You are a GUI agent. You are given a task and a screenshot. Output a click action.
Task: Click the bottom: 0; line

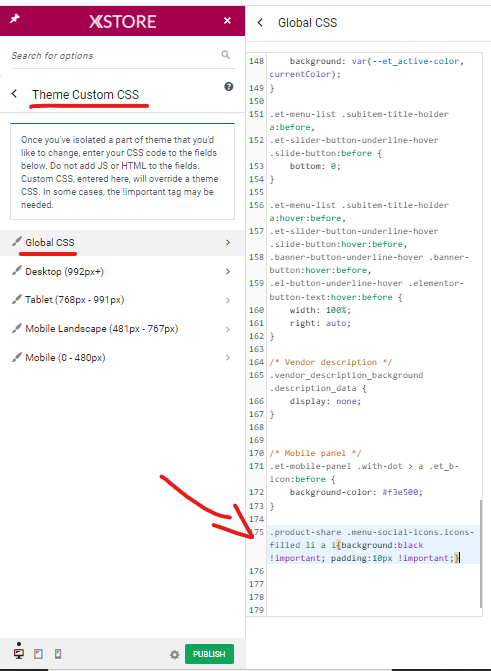click(315, 166)
